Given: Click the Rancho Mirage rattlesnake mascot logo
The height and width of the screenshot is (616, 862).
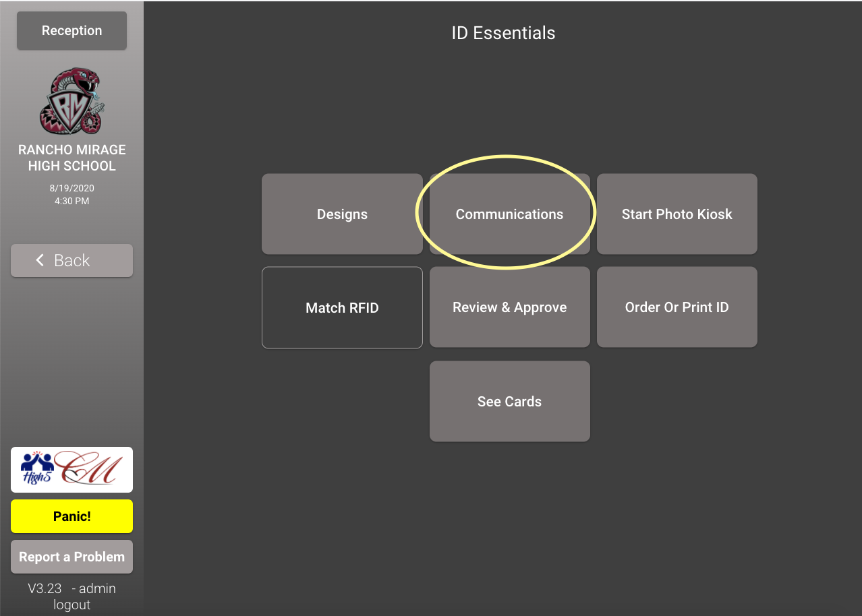Looking at the screenshot, I should [71, 101].
